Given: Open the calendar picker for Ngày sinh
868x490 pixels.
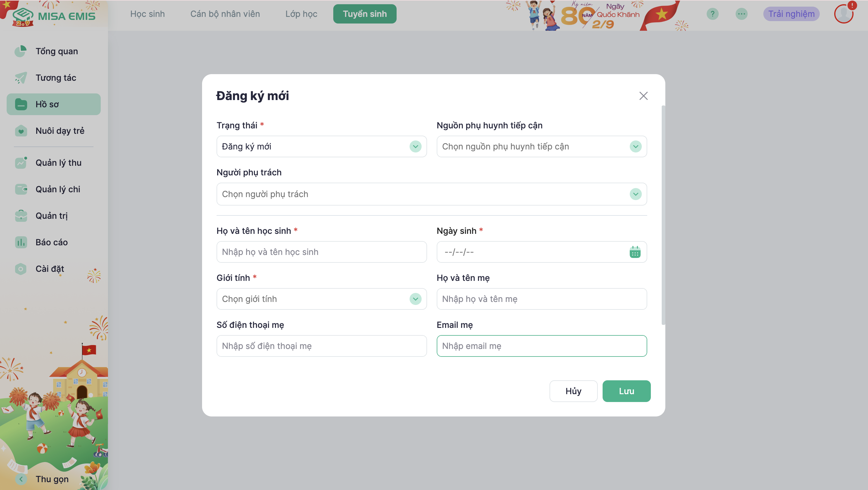Looking at the screenshot, I should (635, 252).
